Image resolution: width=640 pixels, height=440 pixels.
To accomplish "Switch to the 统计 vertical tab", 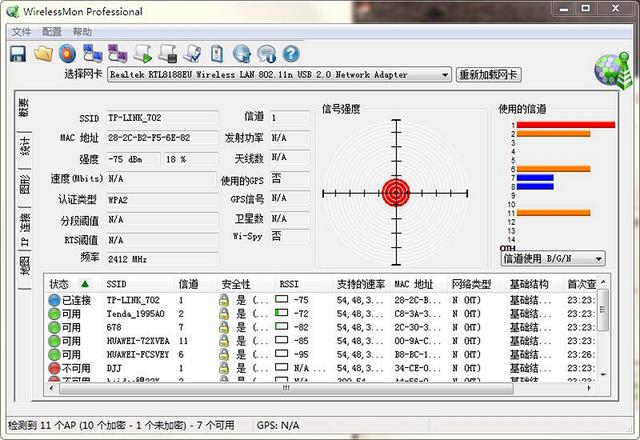I will [x=24, y=146].
